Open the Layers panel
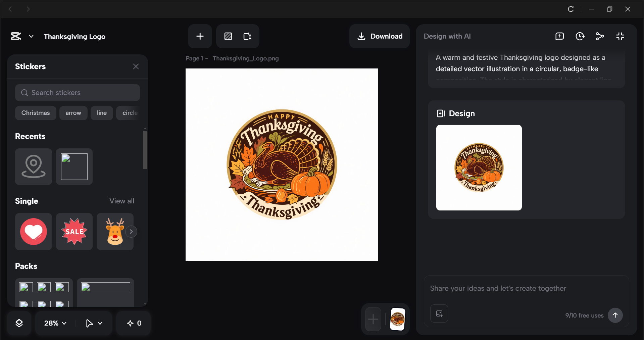The height and width of the screenshot is (340, 644). pyautogui.click(x=19, y=323)
